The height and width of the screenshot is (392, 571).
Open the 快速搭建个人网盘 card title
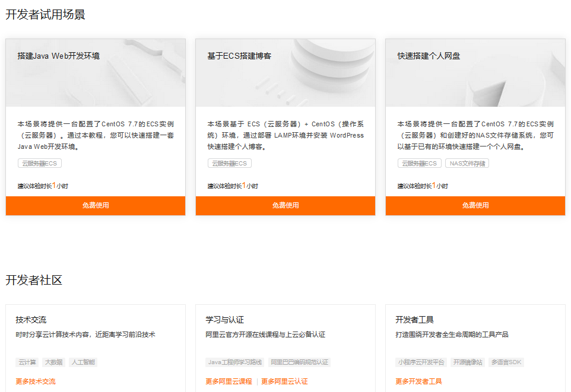(429, 56)
